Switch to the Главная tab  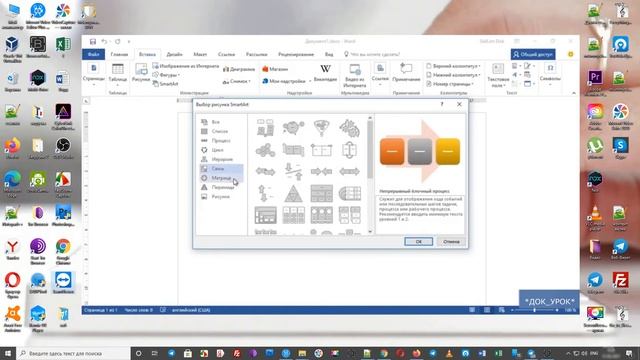119,54
